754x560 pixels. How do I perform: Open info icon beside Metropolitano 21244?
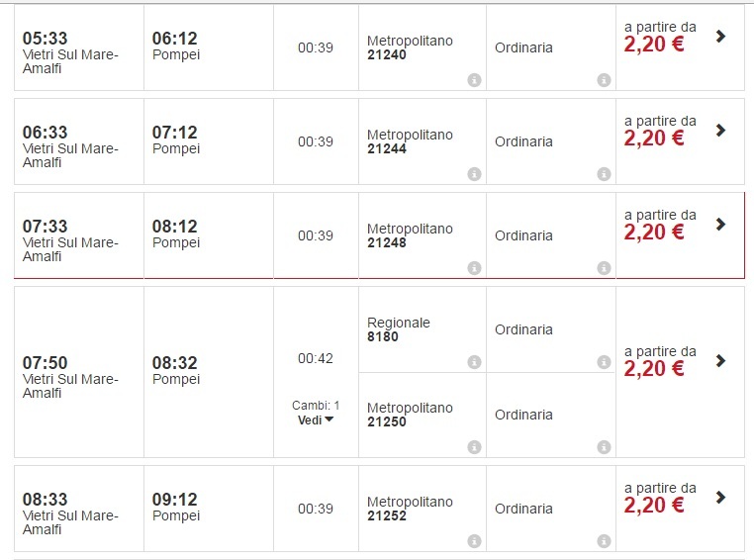474,174
